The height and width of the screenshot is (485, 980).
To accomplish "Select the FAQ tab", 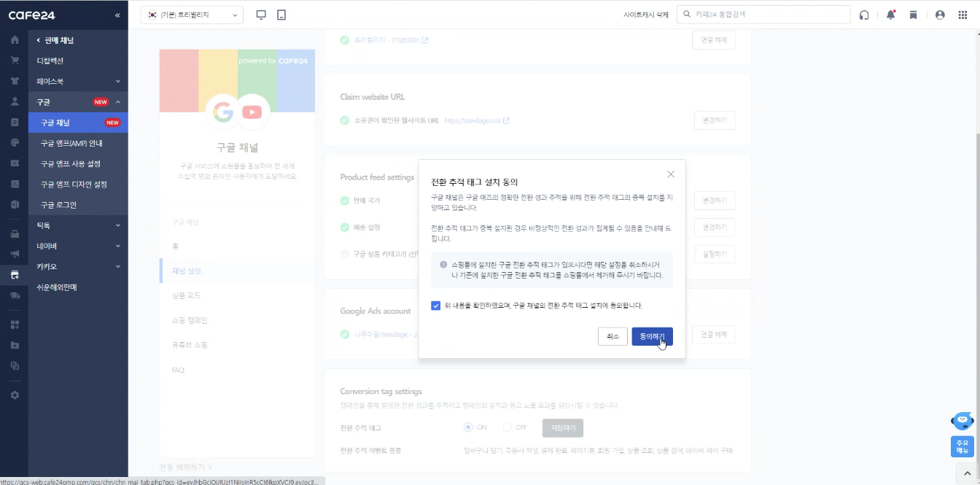I will [237, 370].
